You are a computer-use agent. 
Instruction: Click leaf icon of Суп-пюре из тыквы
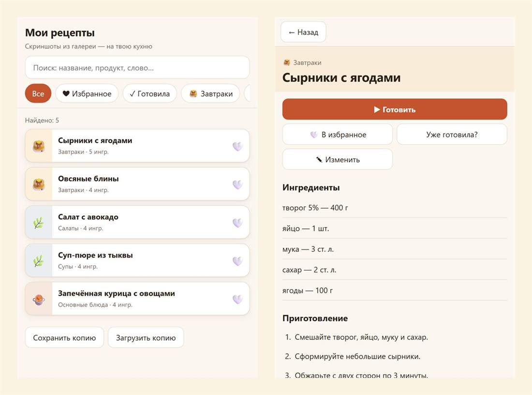click(39, 261)
